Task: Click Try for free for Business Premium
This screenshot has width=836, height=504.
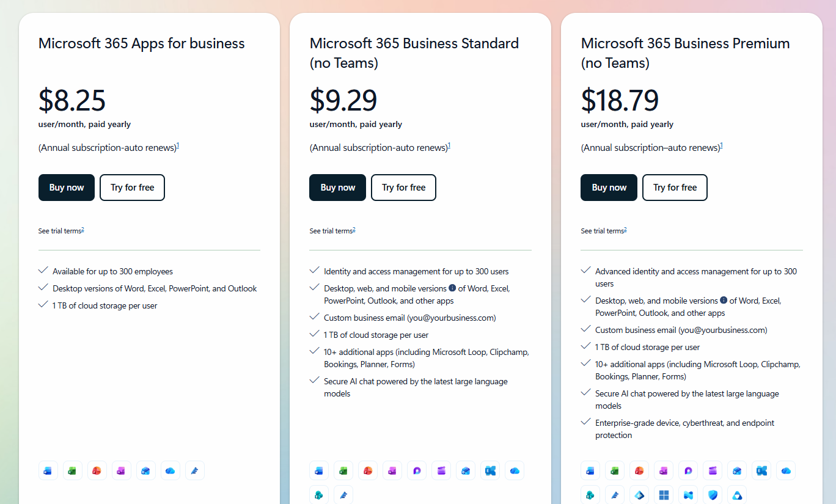Action: [x=675, y=188]
